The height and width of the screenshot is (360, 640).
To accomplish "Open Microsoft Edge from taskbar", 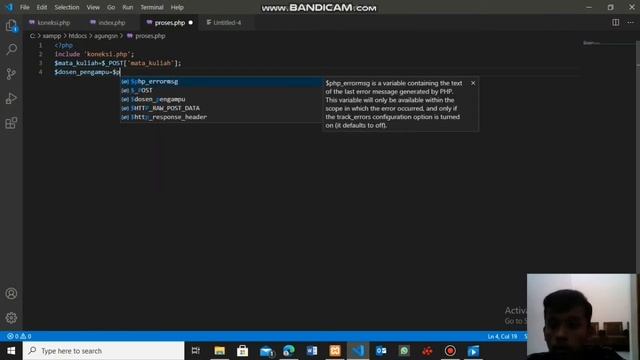I will 289,351.
